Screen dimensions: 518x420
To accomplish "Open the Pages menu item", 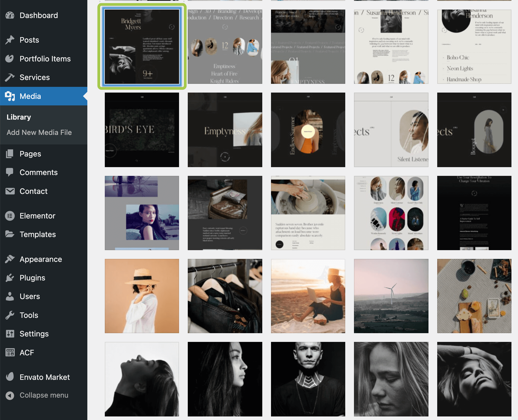I will (x=30, y=154).
